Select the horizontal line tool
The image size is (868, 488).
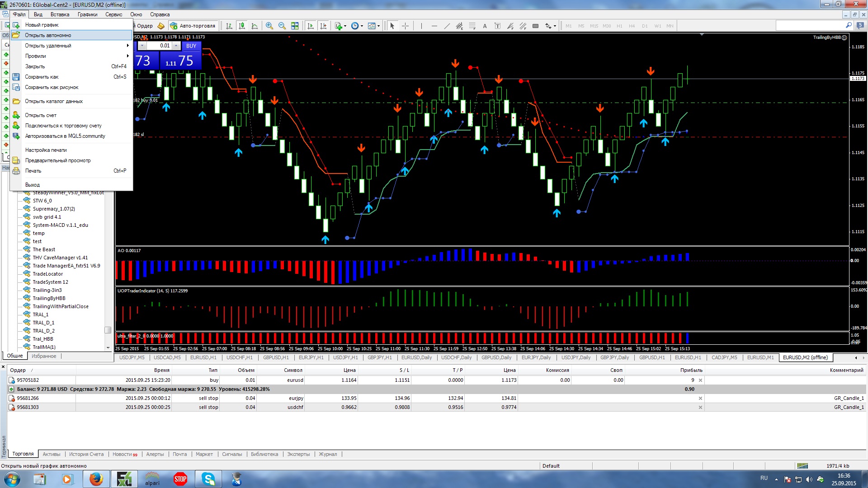tap(434, 26)
